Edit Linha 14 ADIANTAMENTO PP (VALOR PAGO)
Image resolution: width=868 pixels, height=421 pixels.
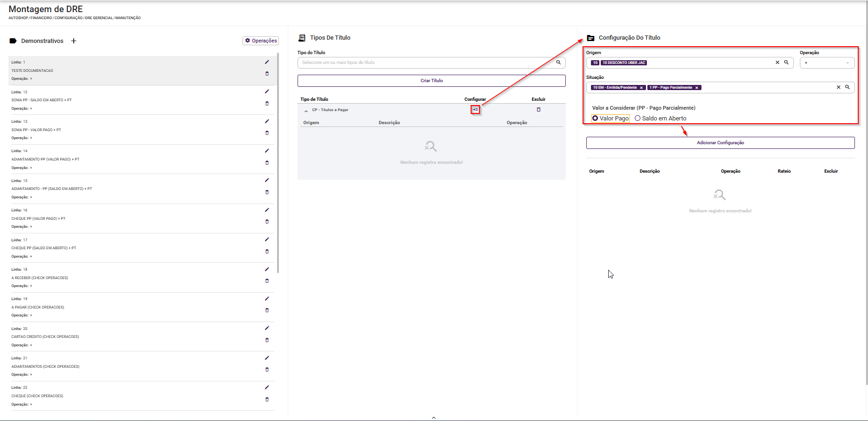(267, 151)
